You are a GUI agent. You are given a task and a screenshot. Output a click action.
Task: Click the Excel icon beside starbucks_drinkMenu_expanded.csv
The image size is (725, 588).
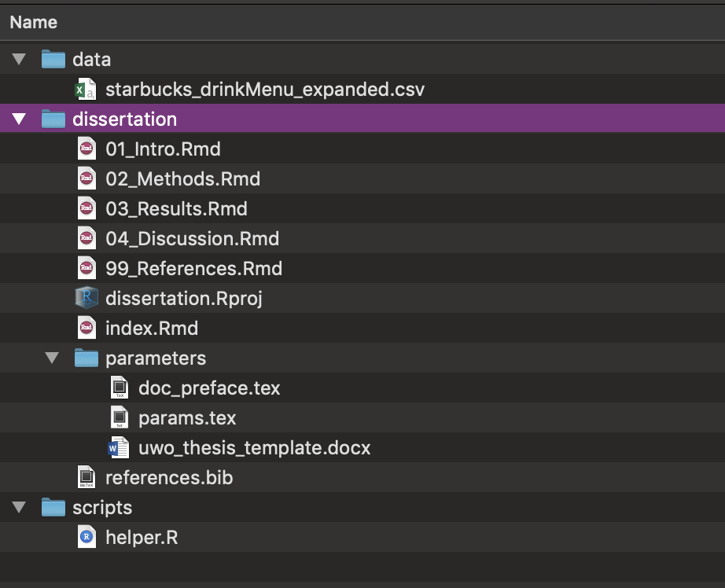click(85, 90)
